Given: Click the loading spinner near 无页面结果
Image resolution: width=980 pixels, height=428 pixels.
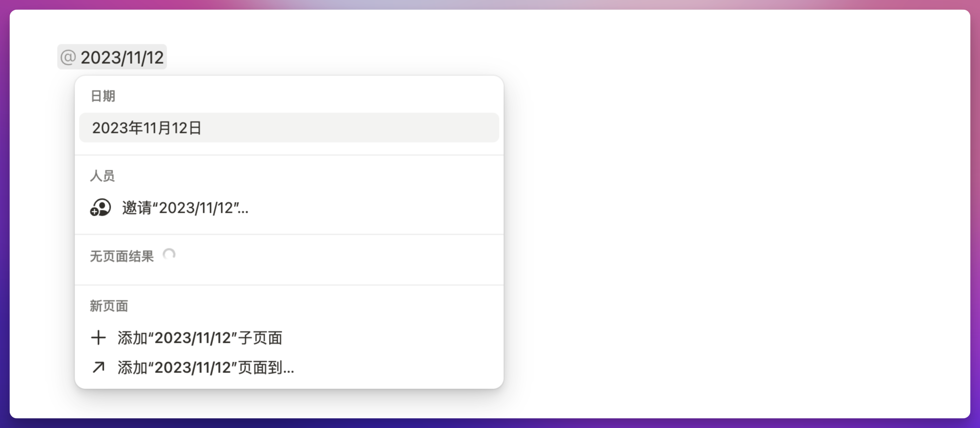Looking at the screenshot, I should (169, 255).
